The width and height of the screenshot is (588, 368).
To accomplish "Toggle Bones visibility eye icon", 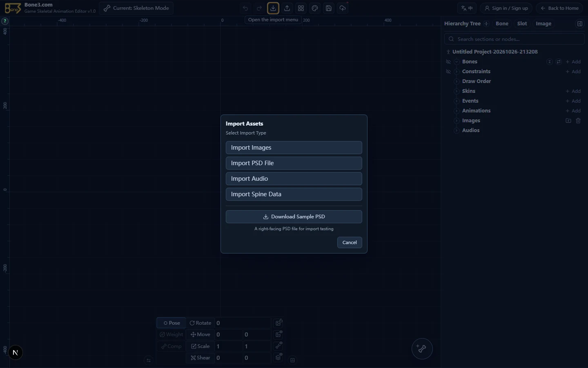I will pyautogui.click(x=448, y=62).
